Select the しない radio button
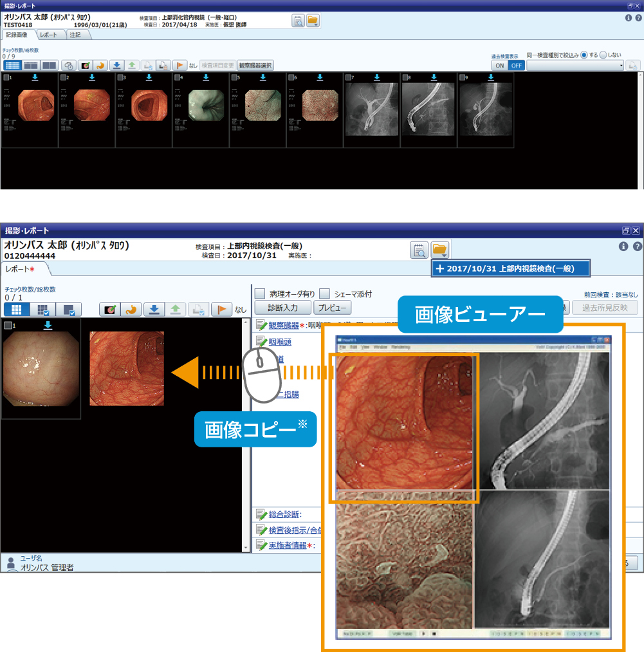Screen dimensions: 644x652 (x=603, y=55)
